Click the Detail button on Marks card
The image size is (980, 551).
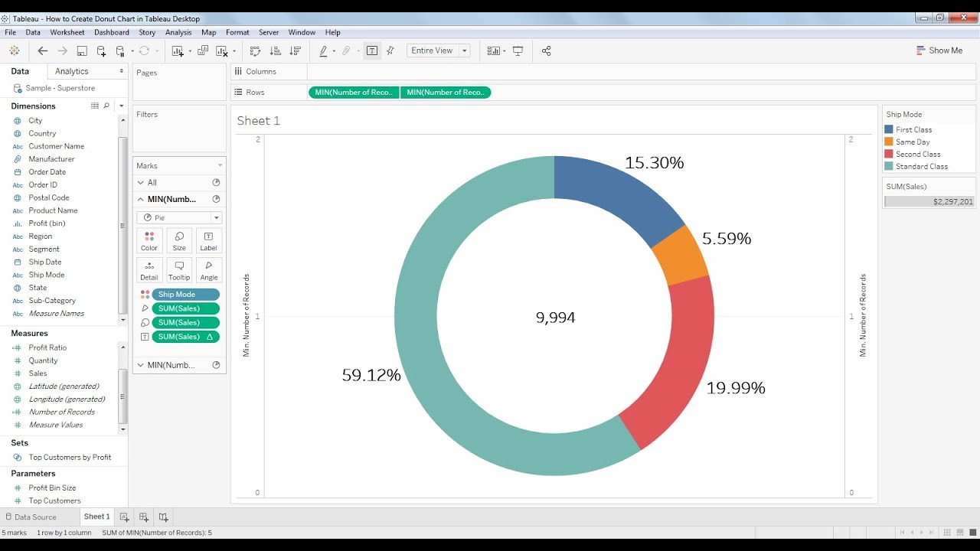point(149,270)
